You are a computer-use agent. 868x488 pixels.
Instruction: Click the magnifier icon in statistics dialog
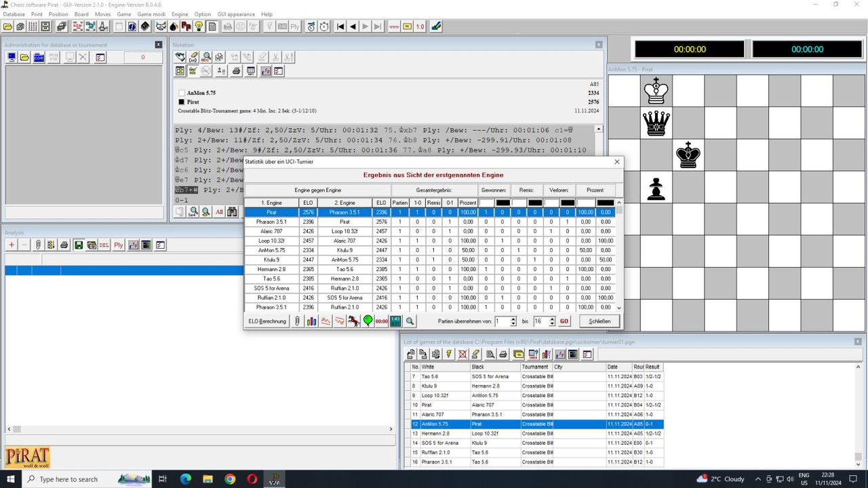(410, 321)
